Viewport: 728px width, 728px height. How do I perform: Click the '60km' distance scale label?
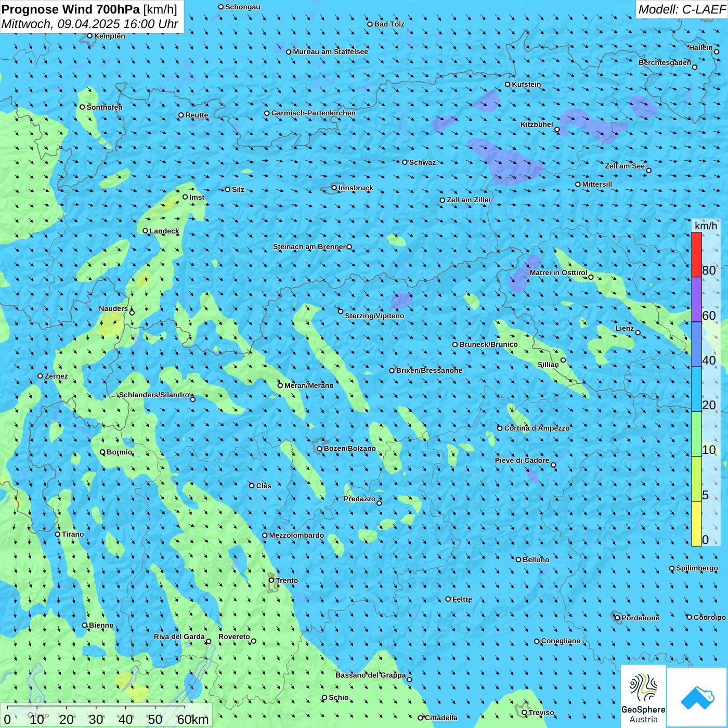pos(193,719)
